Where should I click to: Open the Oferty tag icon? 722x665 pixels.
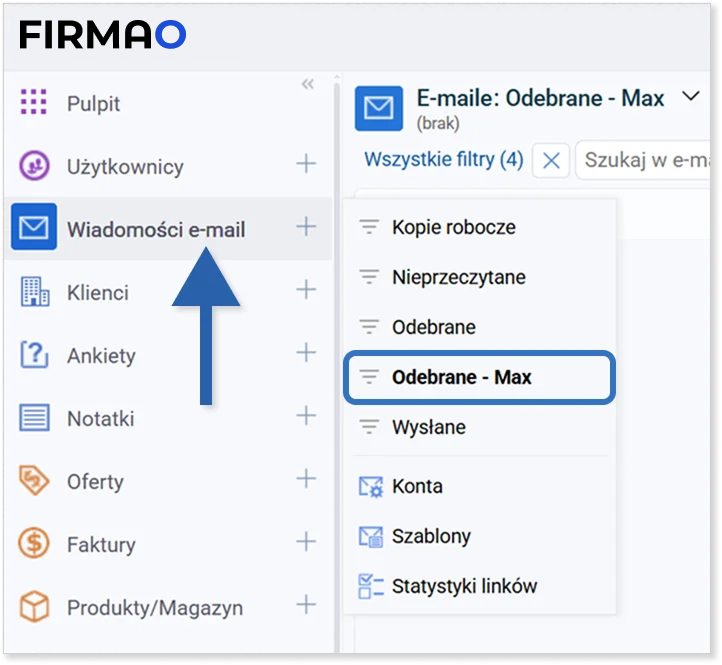[x=34, y=481]
